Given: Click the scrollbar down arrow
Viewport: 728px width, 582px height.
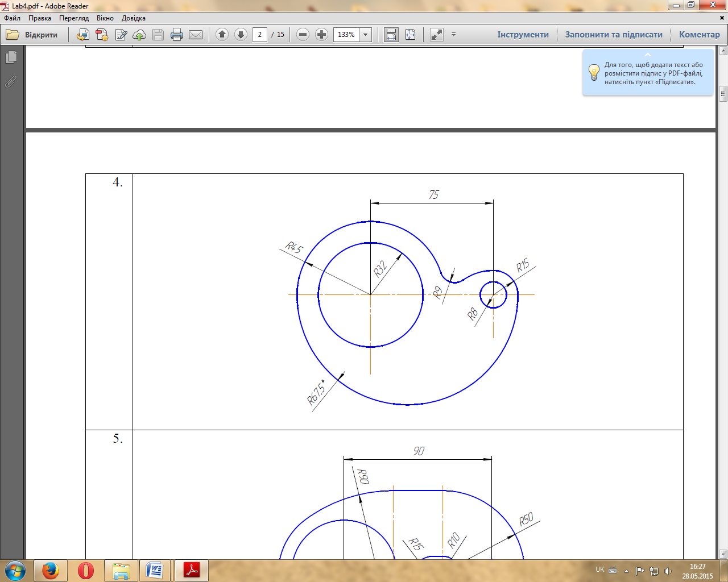Looking at the screenshot, I should coord(723,554).
